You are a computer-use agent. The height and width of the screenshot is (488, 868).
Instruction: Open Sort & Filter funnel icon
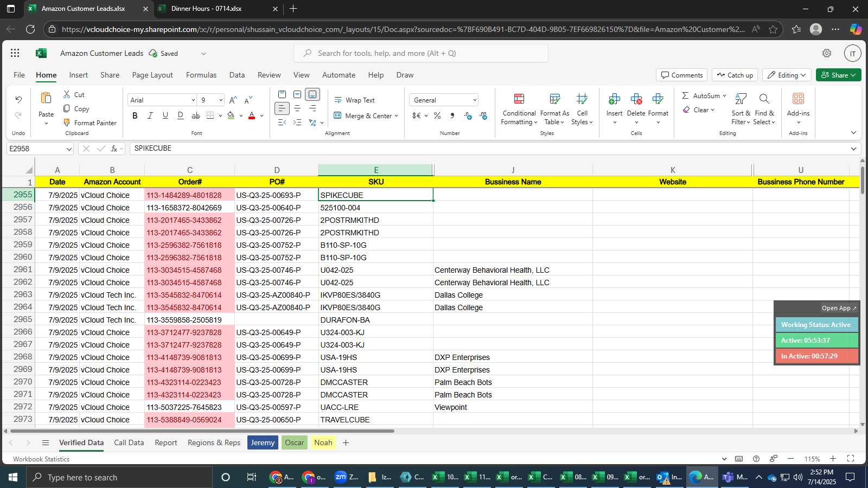click(741, 99)
